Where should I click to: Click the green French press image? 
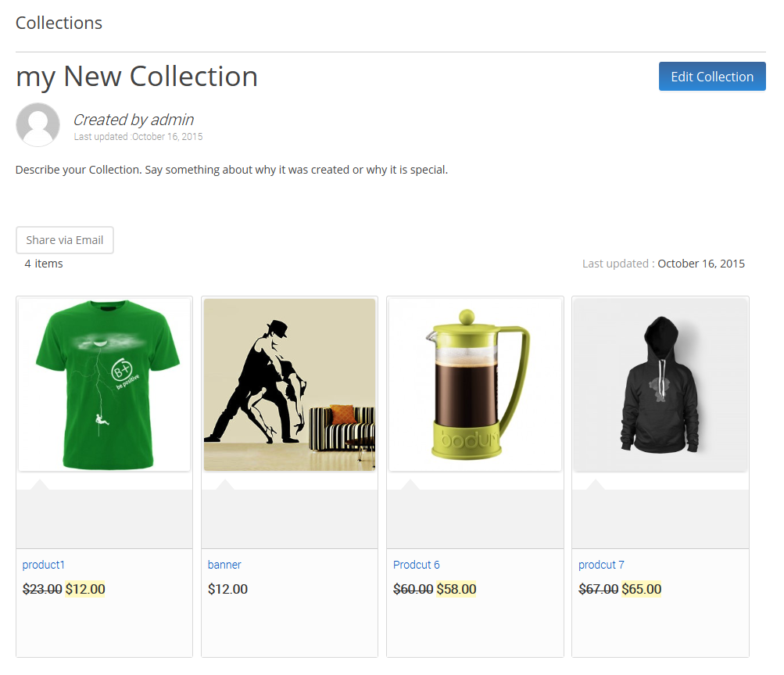coord(474,385)
